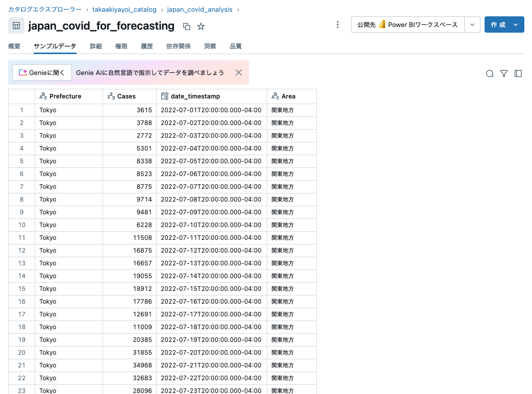Image resolution: width=532 pixels, height=394 pixels.
Task: Click the table icon beside the title
Action: click(x=16, y=25)
